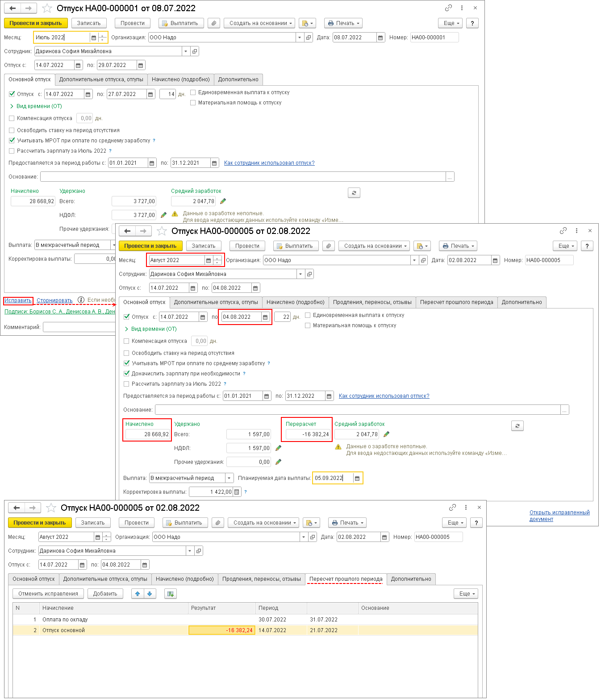
Task: Open calendar for planned payment date 05.09.2022
Action: click(x=357, y=478)
